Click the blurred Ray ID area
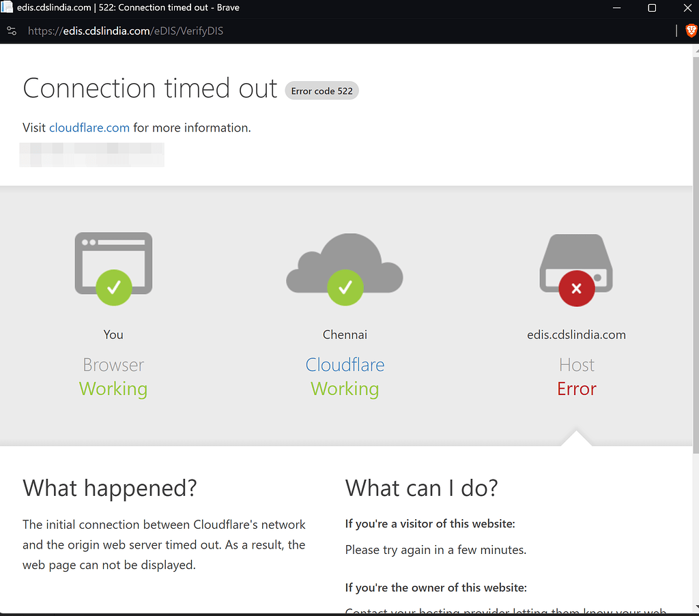Image resolution: width=699 pixels, height=616 pixels. [x=91, y=155]
